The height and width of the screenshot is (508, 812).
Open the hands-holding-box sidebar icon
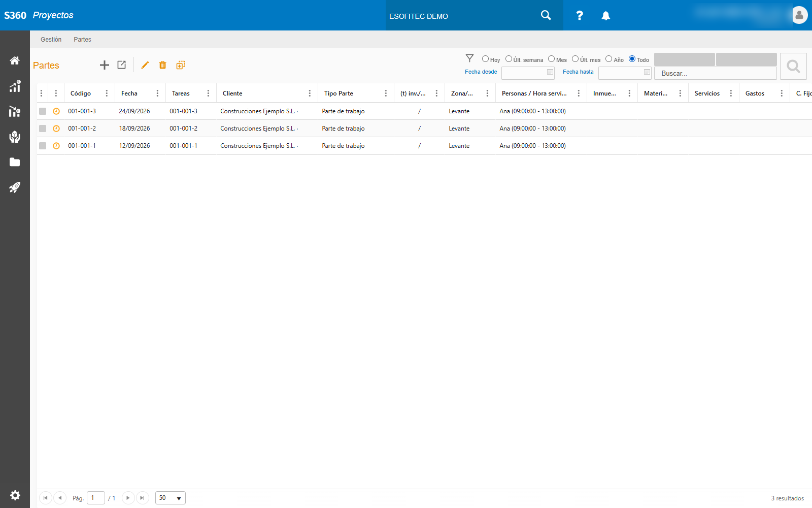(15, 137)
